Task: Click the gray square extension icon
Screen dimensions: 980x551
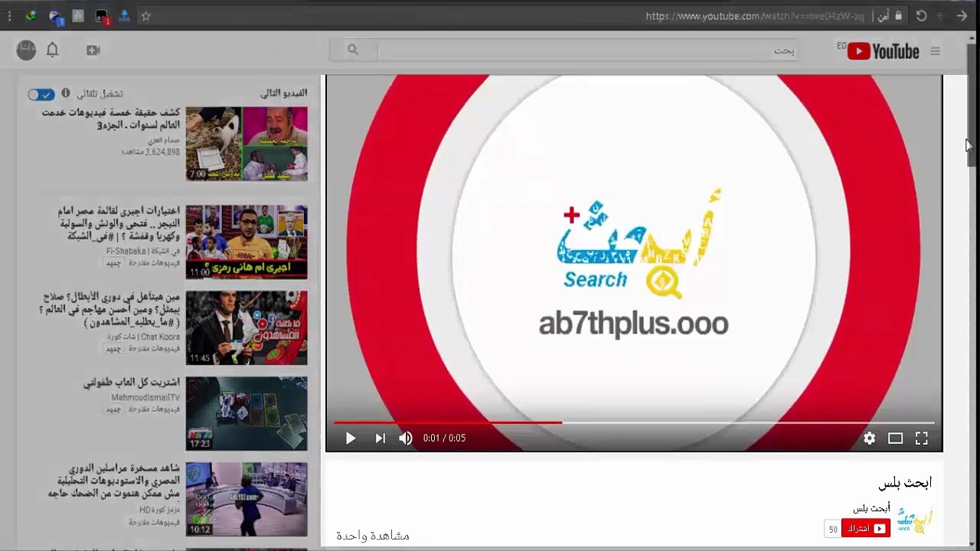Action: (77, 15)
